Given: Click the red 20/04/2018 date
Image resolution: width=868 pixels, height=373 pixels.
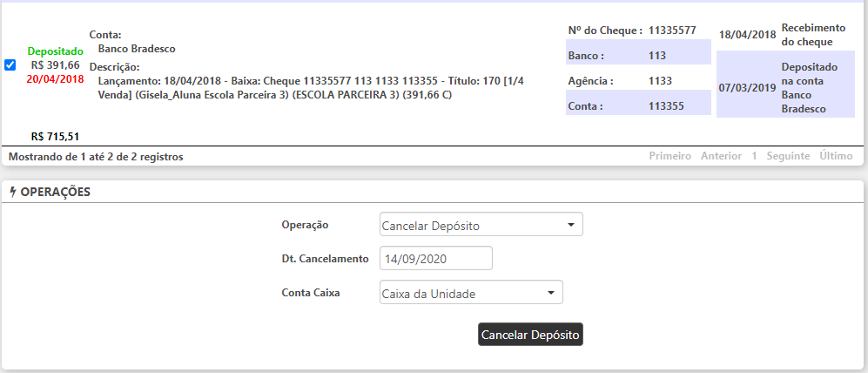Looking at the screenshot, I should 55,78.
